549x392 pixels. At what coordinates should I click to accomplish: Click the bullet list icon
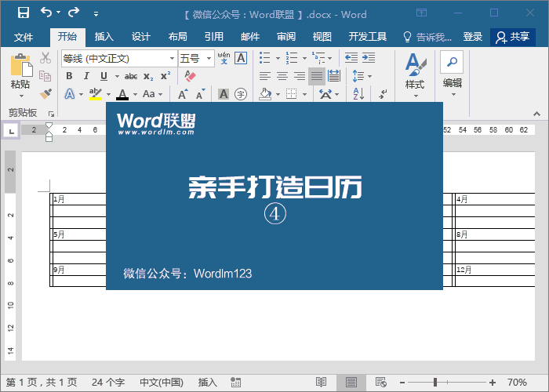coord(265,58)
